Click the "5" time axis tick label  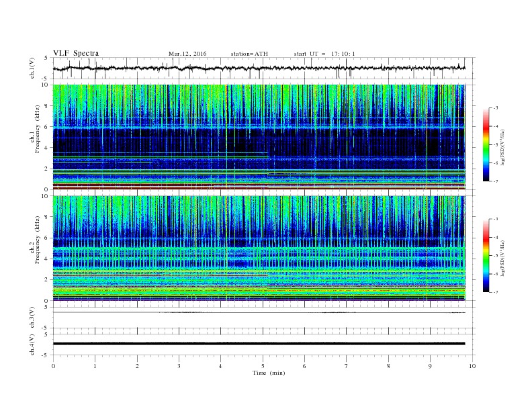point(263,366)
